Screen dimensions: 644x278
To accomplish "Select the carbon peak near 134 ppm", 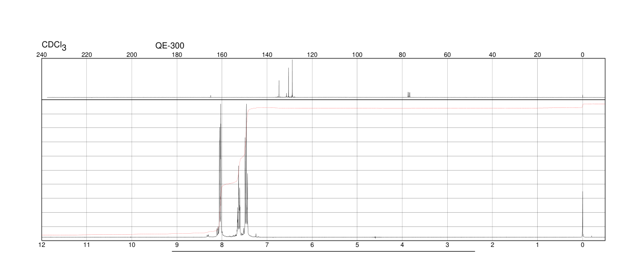I will (279, 89).
